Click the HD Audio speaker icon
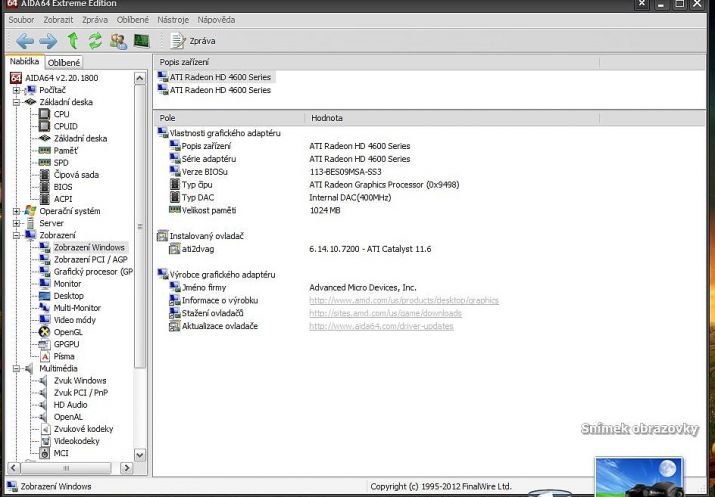Viewport: 715px width, 497px height. point(43,405)
